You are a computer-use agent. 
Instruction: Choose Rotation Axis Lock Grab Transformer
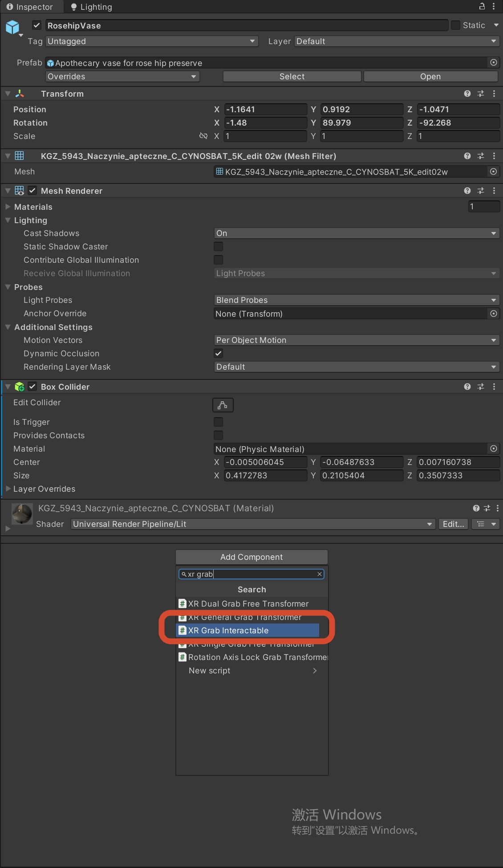pyautogui.click(x=252, y=657)
